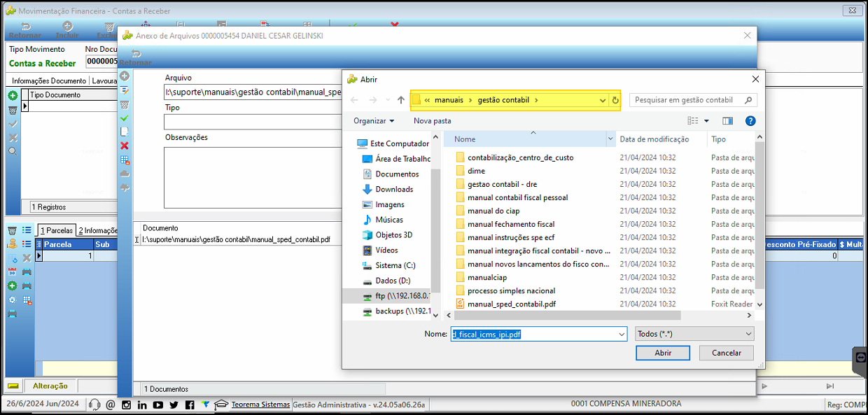Click the trash basket icon in Anexo sidebar

(125, 104)
